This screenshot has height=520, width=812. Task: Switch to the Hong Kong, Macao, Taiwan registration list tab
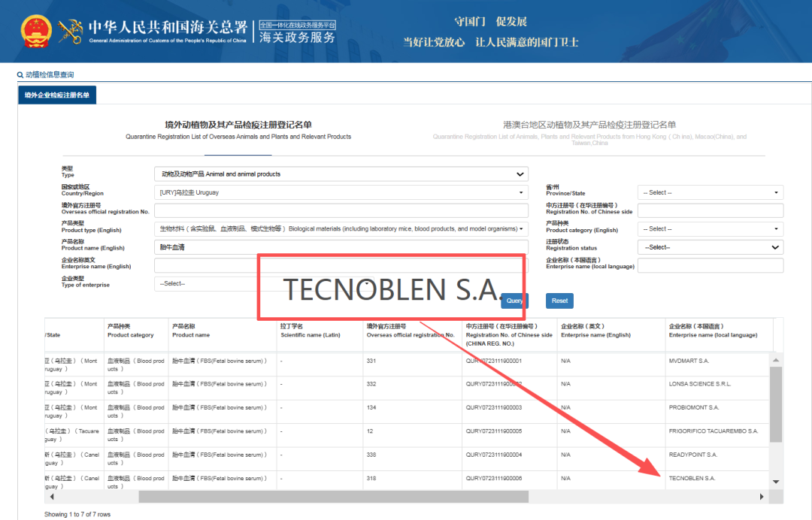(x=589, y=132)
